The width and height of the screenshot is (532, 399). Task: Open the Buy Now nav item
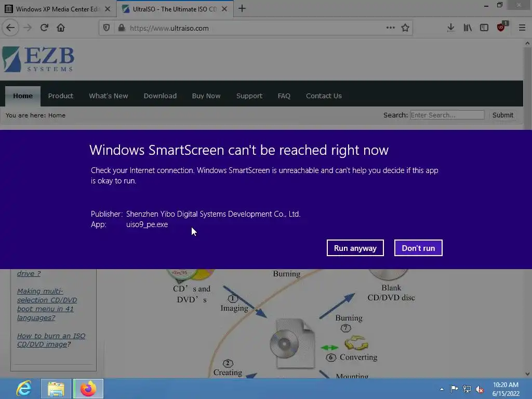click(206, 96)
